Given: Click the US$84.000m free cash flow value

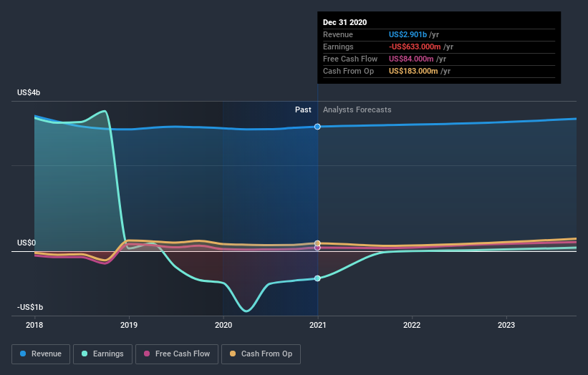Looking at the screenshot, I should 411,59.
